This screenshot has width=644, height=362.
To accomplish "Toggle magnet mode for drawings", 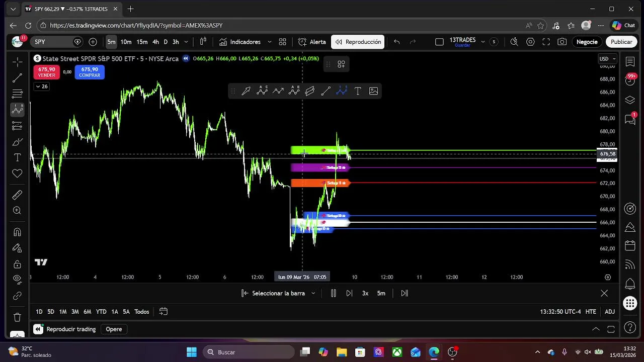I will (x=17, y=232).
